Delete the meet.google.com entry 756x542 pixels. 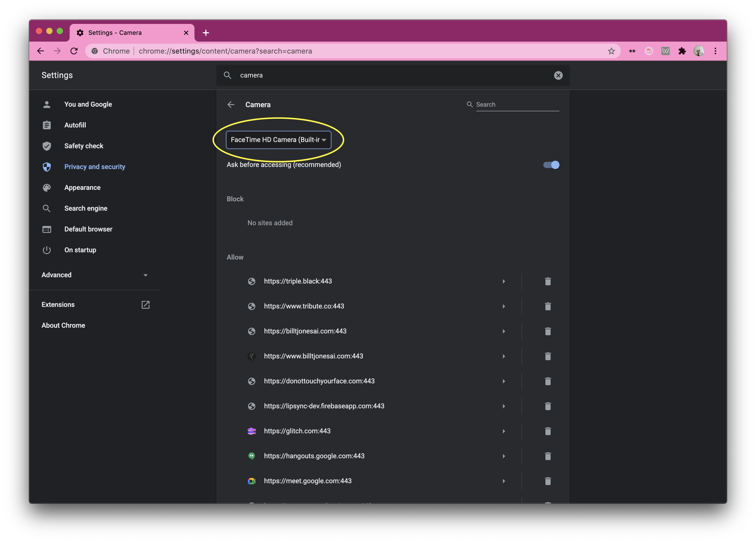pyautogui.click(x=548, y=481)
